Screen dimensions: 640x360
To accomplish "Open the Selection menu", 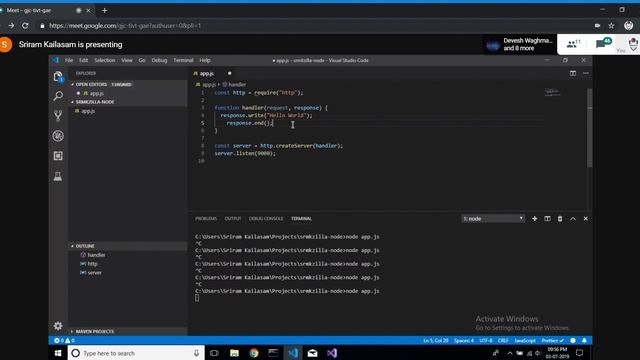I will coord(104,60).
